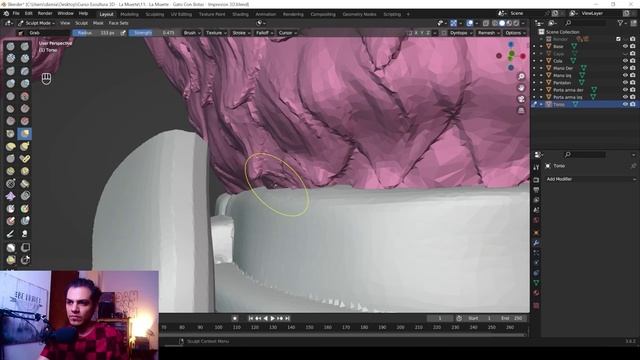This screenshot has width=640, height=360.
Task: Jump to timeline end frame
Action: pos(287,318)
